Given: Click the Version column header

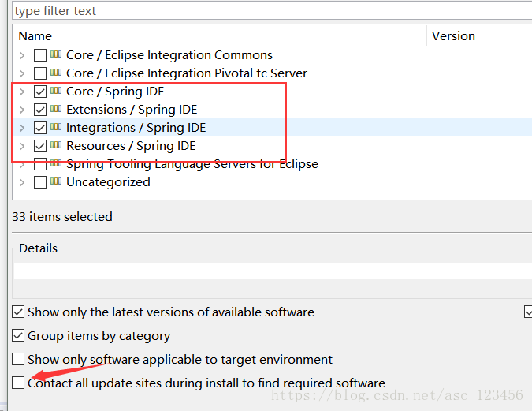Looking at the screenshot, I should coord(479,36).
